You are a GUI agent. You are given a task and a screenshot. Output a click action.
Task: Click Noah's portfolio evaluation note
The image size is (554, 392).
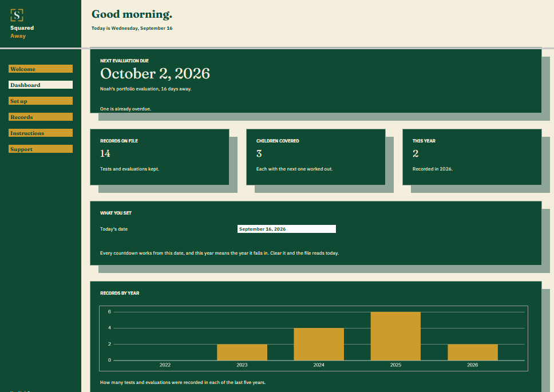point(145,89)
